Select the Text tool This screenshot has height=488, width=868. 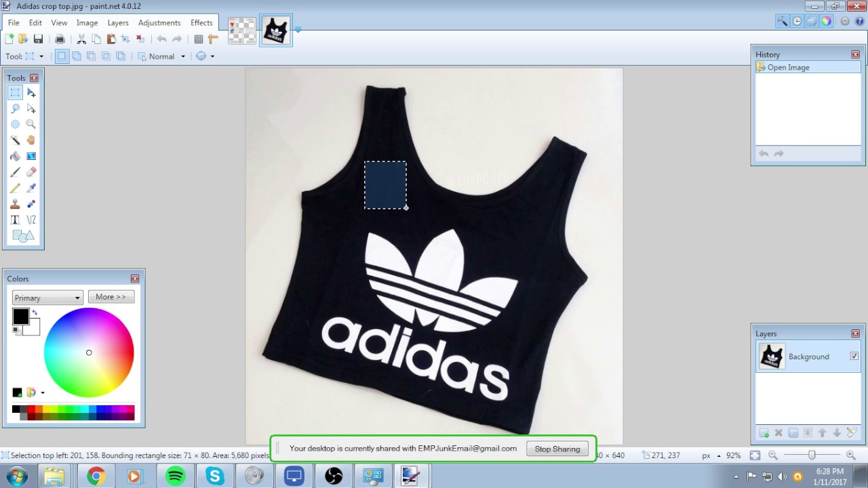15,220
